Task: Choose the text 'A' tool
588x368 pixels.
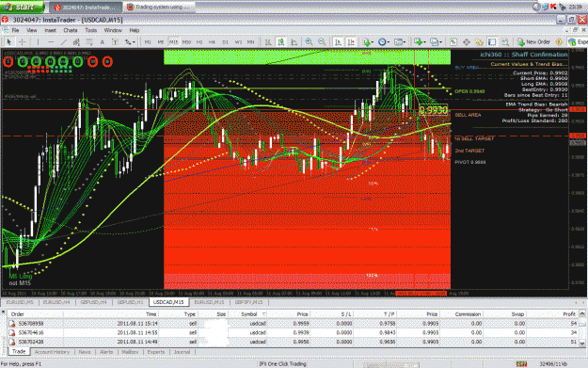Action: coord(102,42)
